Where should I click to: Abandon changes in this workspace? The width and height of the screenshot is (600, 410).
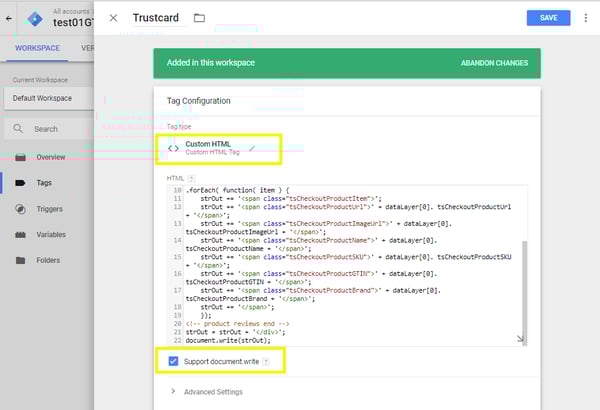[x=494, y=63]
